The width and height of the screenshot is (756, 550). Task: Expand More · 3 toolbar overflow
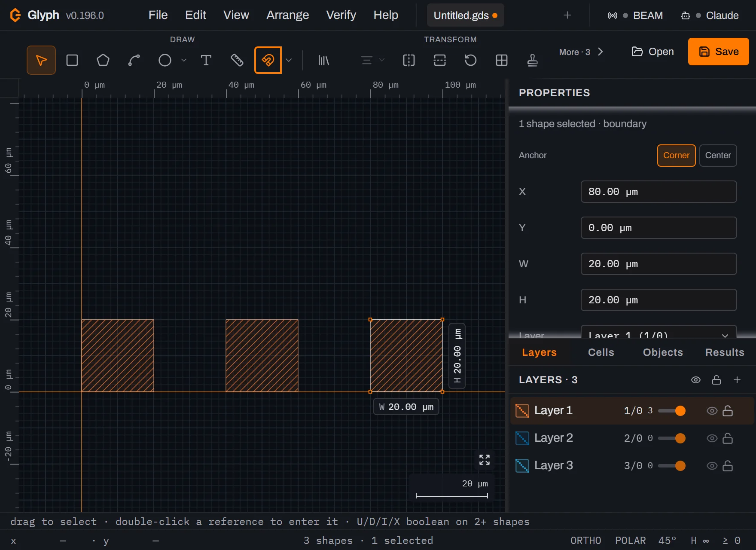click(x=581, y=52)
